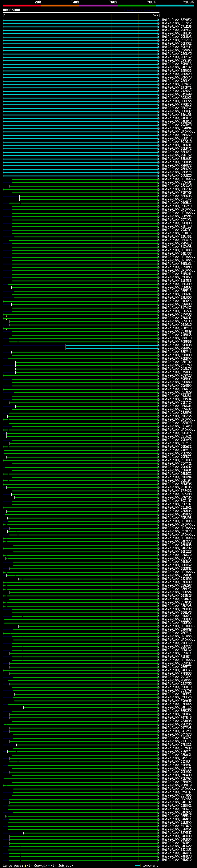Click the UniRef100_Q31DK1 label
Viewport: 197px width, 868px height.
click(x=177, y=507)
